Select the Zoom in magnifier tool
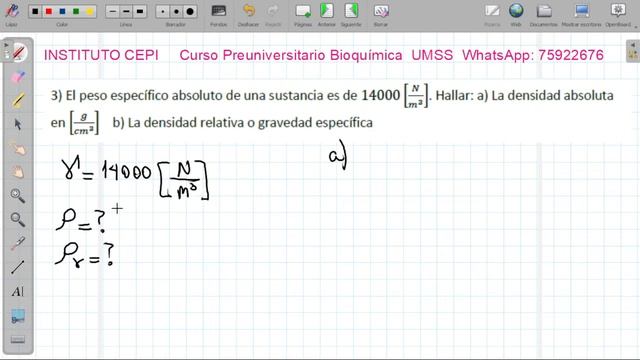The image size is (640, 360). (x=18, y=196)
